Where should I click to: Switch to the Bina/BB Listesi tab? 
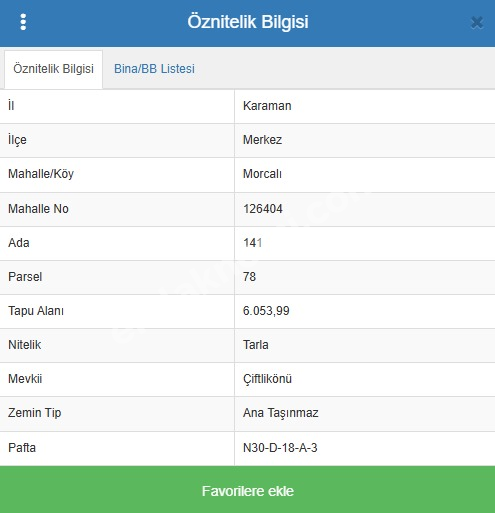(x=154, y=69)
